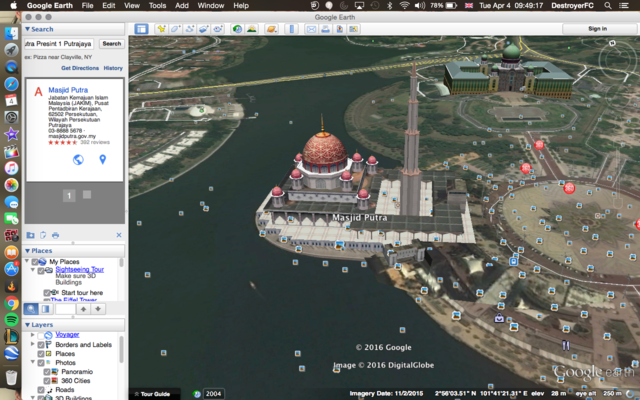640x400 pixels.
Task: Select the Add Polygon tool
Action: click(x=176, y=29)
